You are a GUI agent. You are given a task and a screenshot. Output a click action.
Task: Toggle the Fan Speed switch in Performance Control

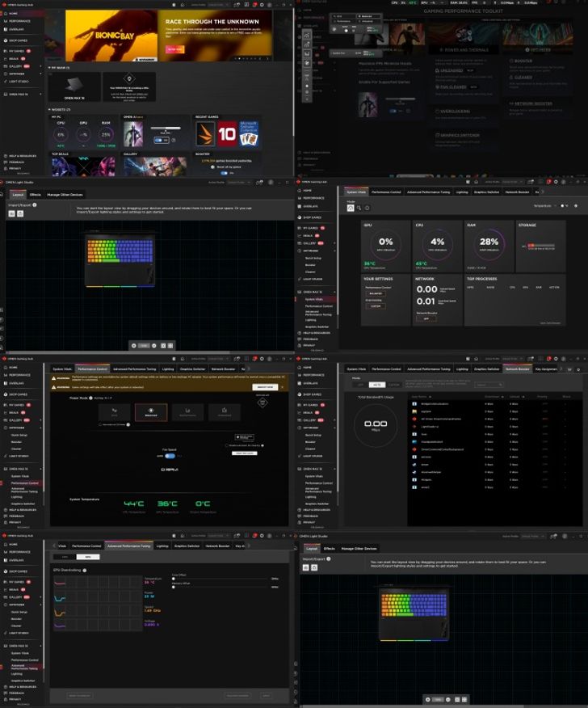pyautogui.click(x=170, y=456)
